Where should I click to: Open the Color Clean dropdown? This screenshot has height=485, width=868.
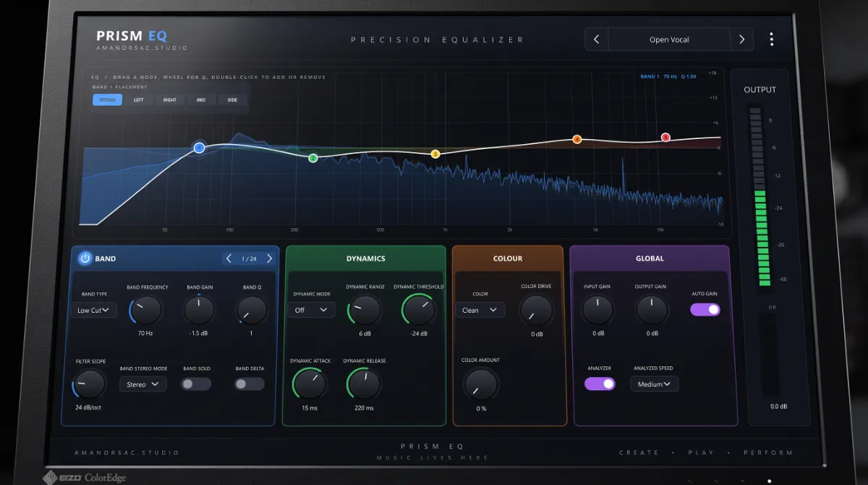(480, 310)
